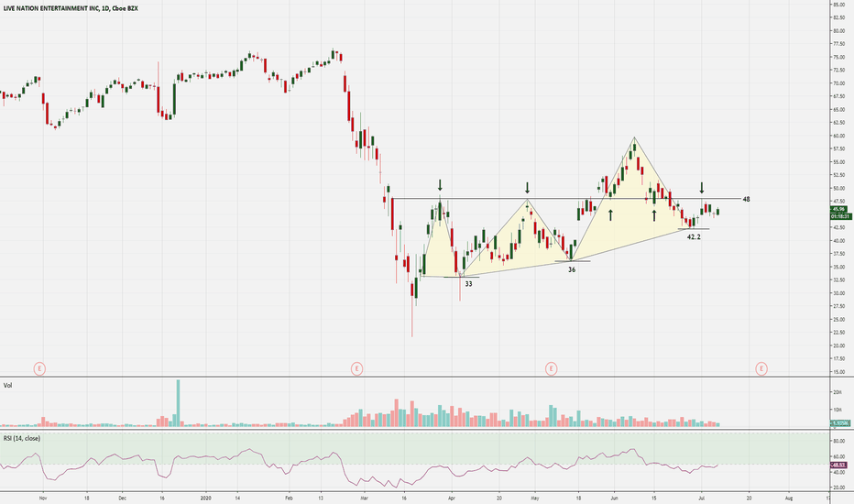854x504 pixels.
Task: Open the earnings E marker in May
Action: point(552,369)
